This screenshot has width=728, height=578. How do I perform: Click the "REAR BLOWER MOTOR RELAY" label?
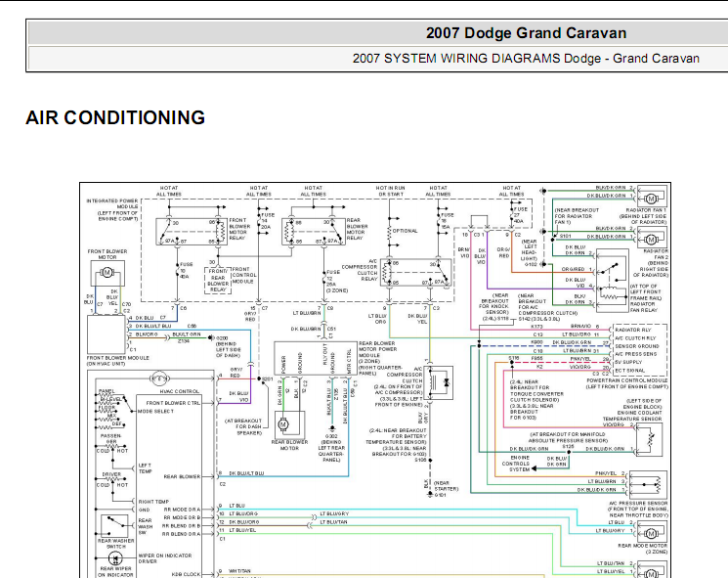(356, 229)
